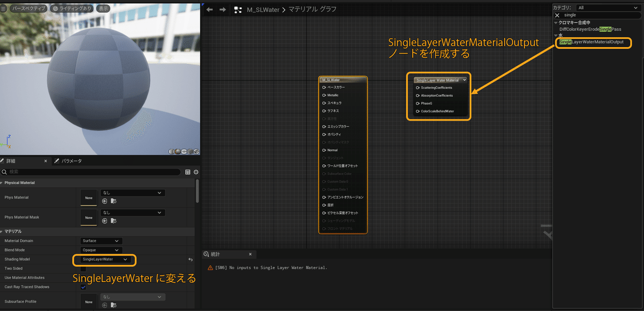Use selected asset for Phys Material Mask
Screen dimensions: 644x311
pyautogui.click(x=105, y=221)
